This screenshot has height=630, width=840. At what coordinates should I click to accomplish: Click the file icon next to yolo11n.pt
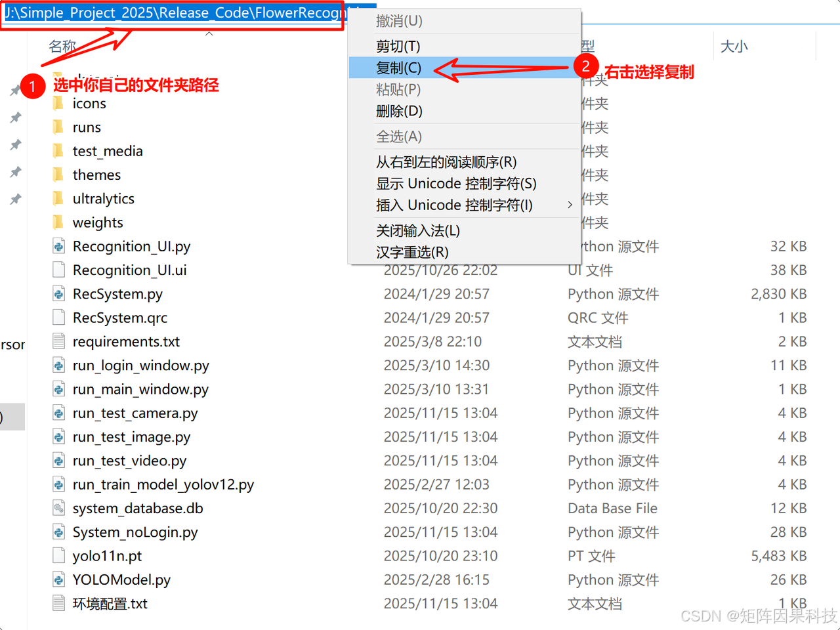(59, 556)
